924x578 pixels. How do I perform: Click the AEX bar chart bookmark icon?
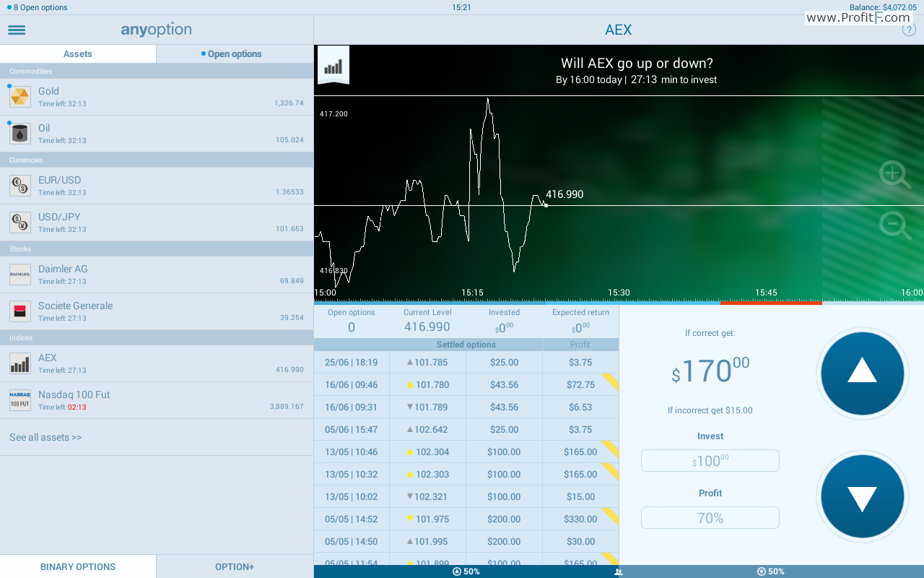pos(334,65)
